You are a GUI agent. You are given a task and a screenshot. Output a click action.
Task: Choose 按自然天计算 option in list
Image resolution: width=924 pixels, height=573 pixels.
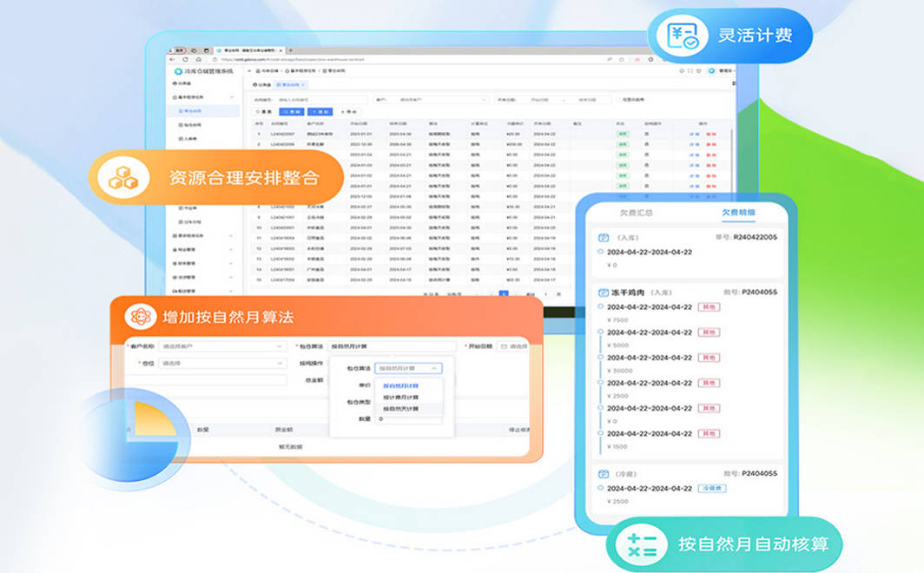[400, 408]
